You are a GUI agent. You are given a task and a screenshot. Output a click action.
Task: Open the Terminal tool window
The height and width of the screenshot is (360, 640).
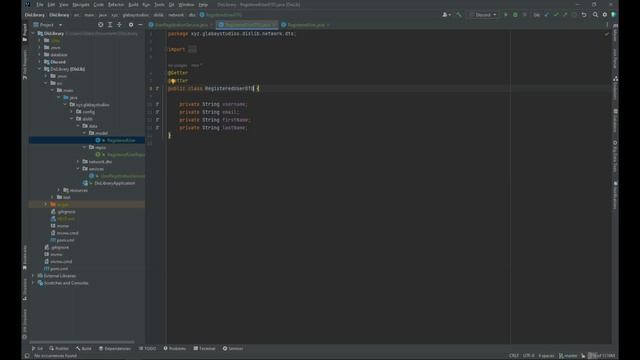click(204, 349)
